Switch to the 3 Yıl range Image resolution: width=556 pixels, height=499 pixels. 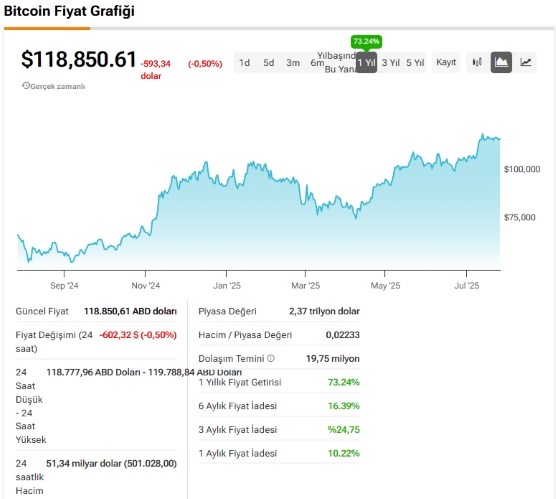(x=390, y=63)
